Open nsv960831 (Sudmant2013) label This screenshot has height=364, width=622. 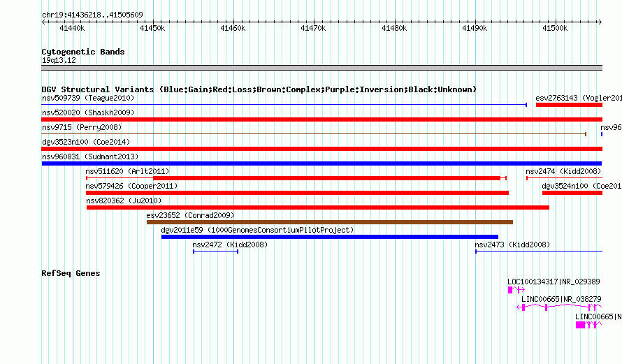tap(90, 156)
